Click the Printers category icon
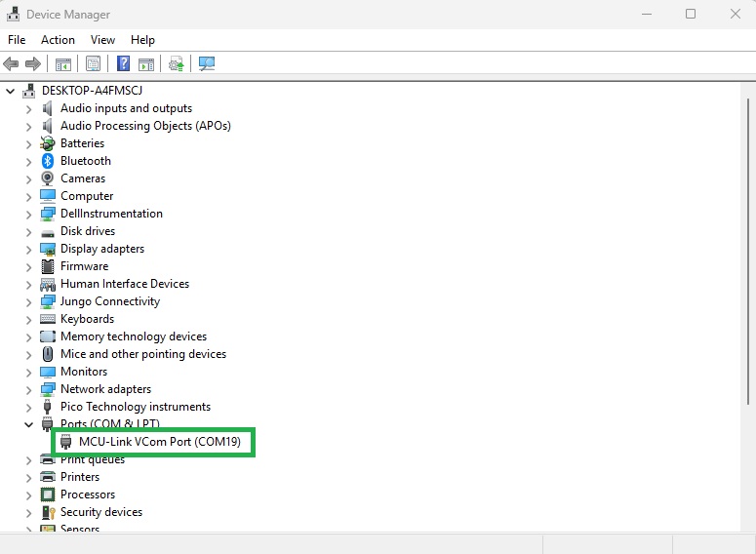This screenshot has height=554, width=756. pyautogui.click(x=48, y=477)
